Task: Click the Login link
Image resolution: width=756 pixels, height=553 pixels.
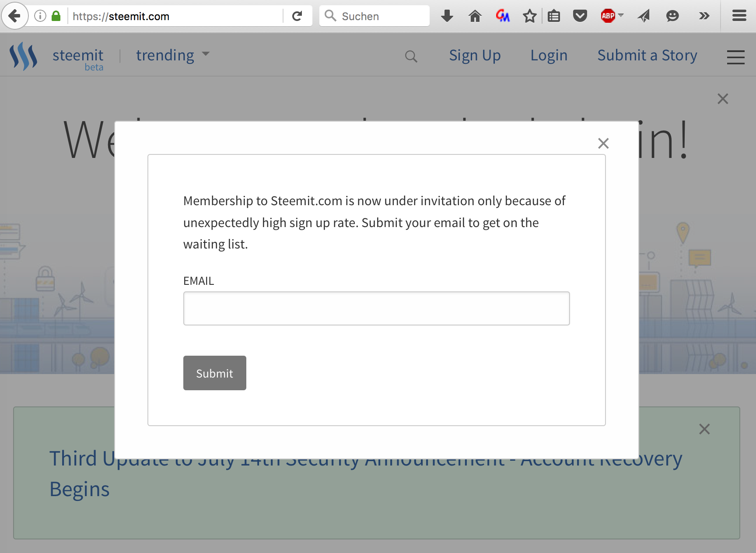Action: [x=549, y=56]
